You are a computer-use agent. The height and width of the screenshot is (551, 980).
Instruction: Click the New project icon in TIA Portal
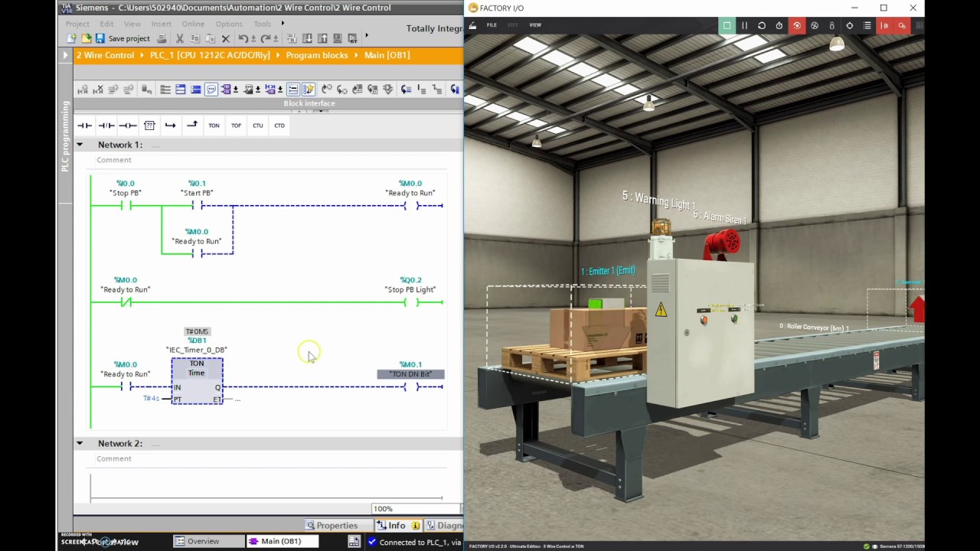click(72, 38)
